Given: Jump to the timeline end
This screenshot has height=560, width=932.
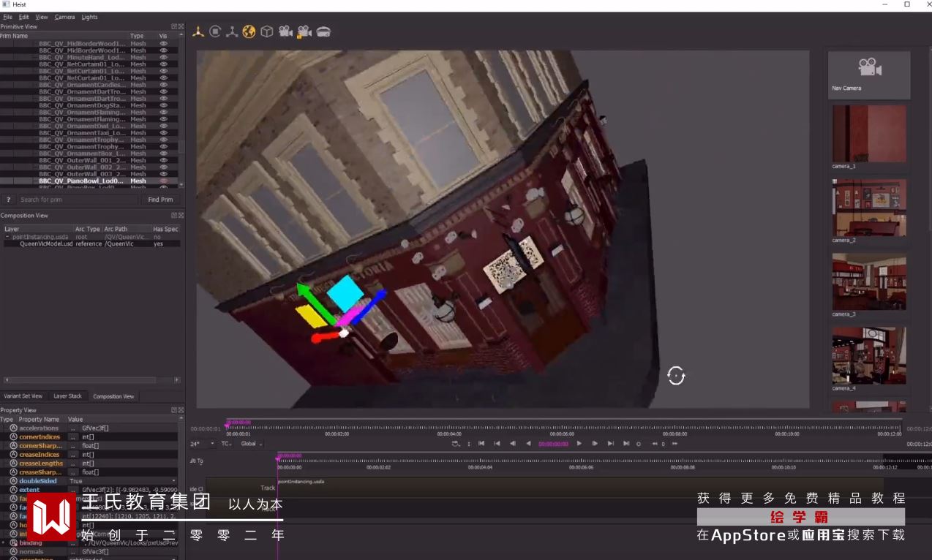Looking at the screenshot, I should point(626,444).
